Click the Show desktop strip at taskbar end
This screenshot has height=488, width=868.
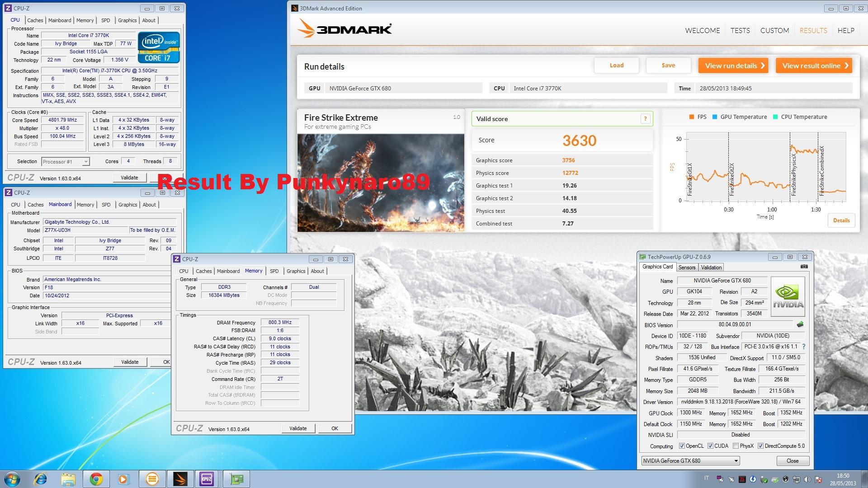(x=864, y=479)
